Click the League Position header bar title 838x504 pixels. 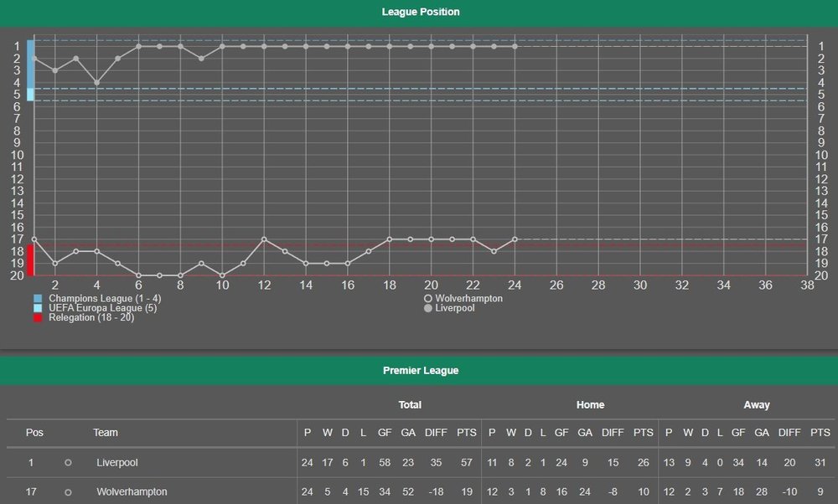(421, 12)
